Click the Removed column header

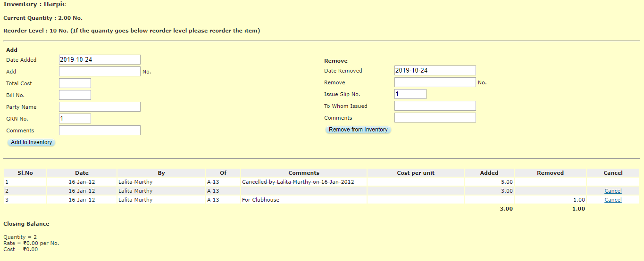550,173
